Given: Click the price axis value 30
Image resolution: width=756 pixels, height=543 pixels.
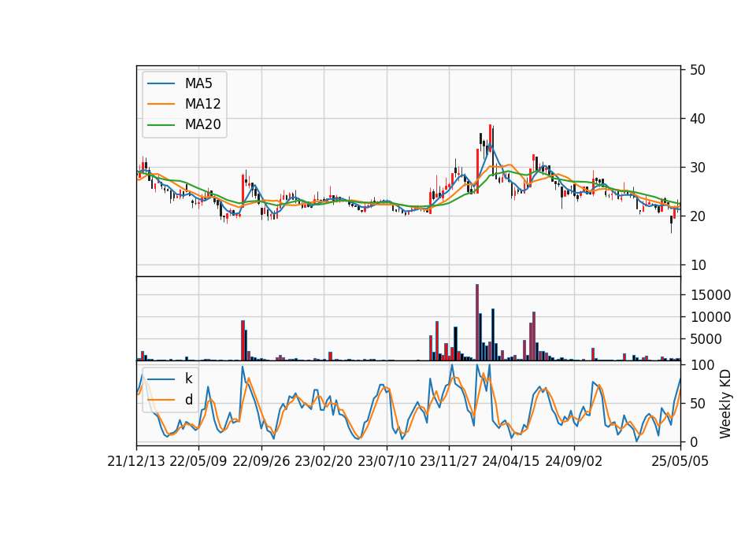Looking at the screenshot, I should point(697,168).
